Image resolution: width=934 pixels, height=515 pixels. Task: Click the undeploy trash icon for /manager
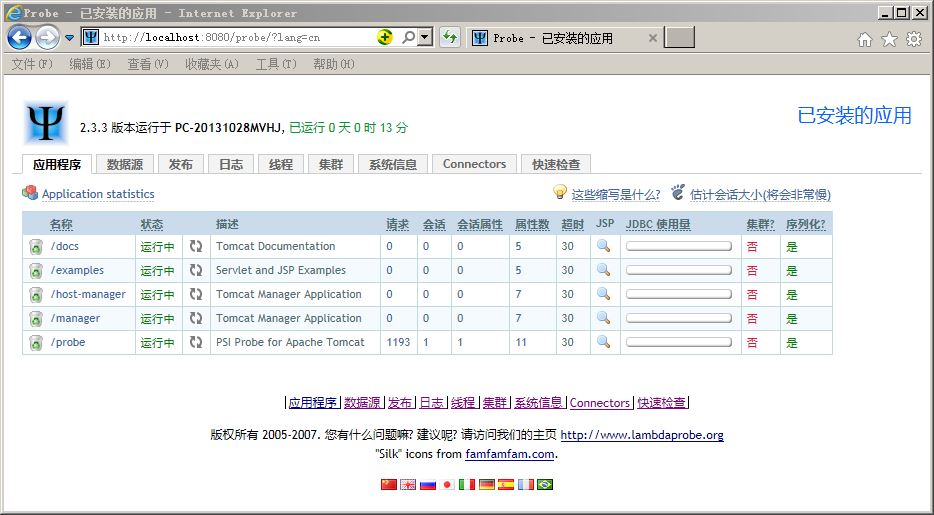[x=36, y=318]
